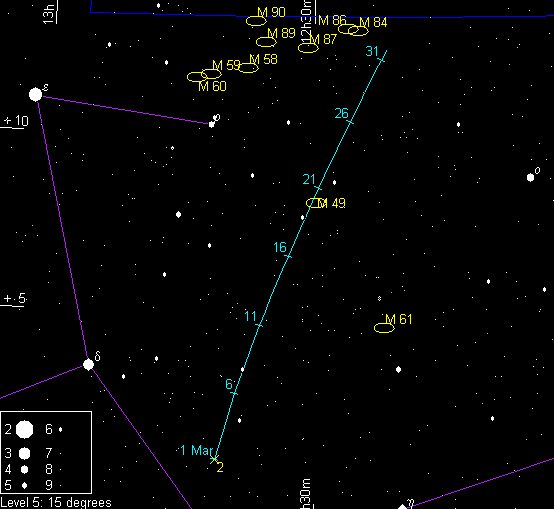This screenshot has height=509, width=554.
Task: Select the M 58 galaxy ellipse
Action: 248,67
